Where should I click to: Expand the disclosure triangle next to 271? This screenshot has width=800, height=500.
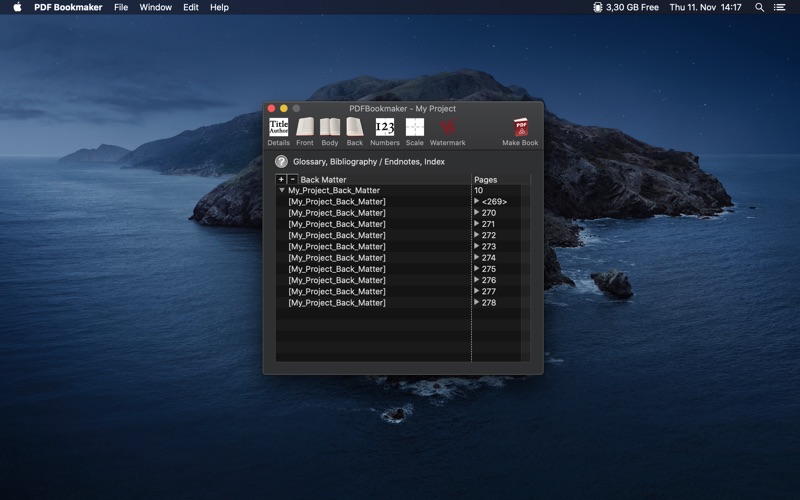(477, 223)
